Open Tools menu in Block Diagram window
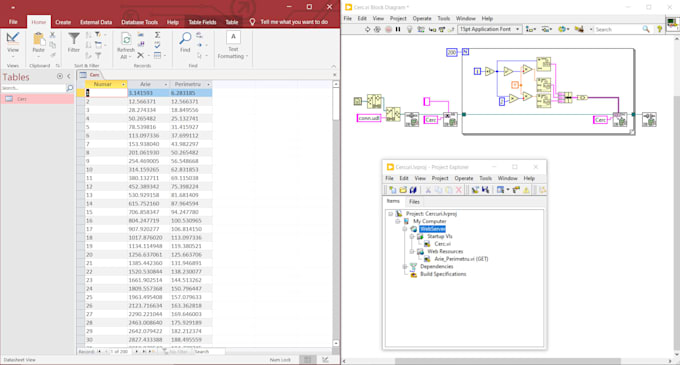The width and height of the screenshot is (680, 365). [443, 18]
